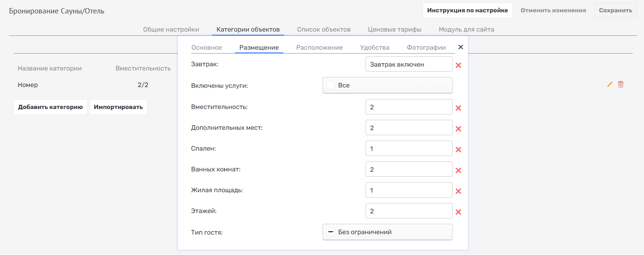Viewport: 644px width, 255px height.
Task: Click the Название категории column header
Action: coord(50,69)
